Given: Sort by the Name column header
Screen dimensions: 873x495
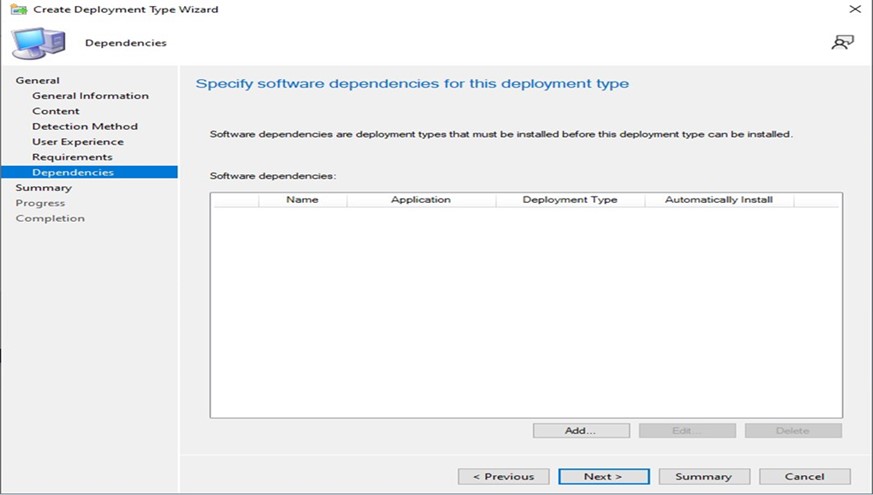Looking at the screenshot, I should tap(302, 200).
